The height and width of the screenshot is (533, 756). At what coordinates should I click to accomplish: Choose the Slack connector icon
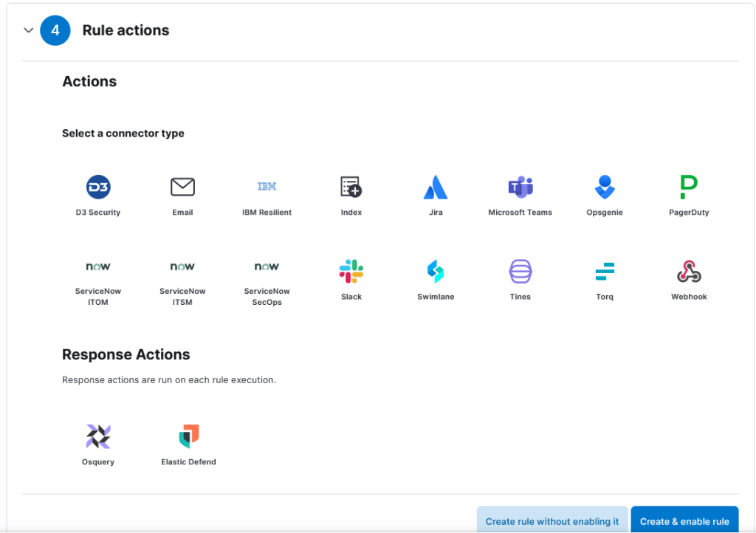(x=351, y=272)
